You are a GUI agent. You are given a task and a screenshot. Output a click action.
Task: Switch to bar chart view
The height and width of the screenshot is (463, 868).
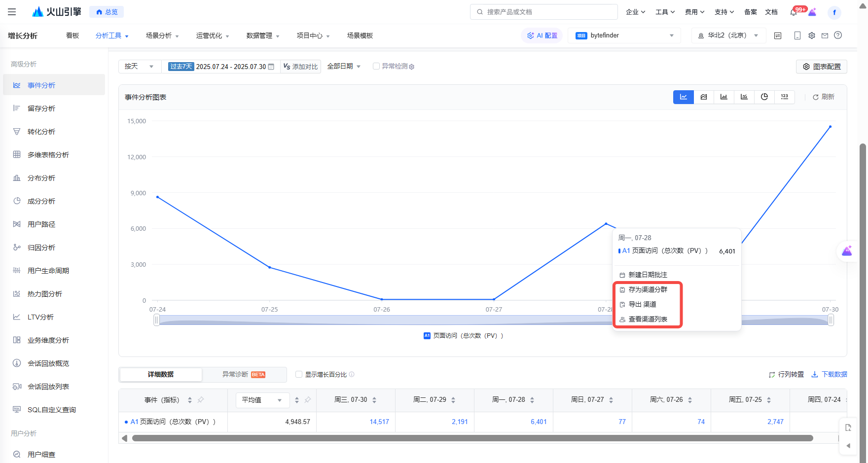pyautogui.click(x=723, y=97)
